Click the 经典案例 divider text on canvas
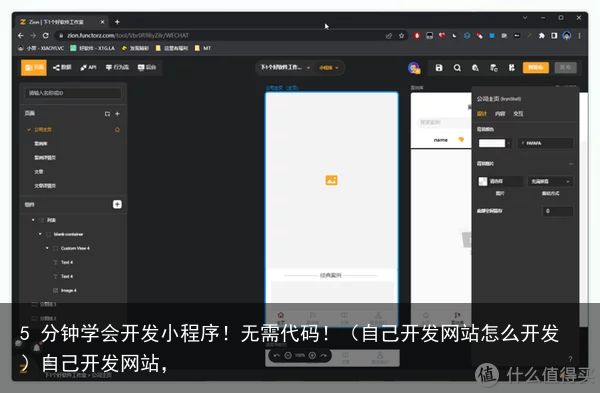The image size is (600, 393). pyautogui.click(x=331, y=275)
